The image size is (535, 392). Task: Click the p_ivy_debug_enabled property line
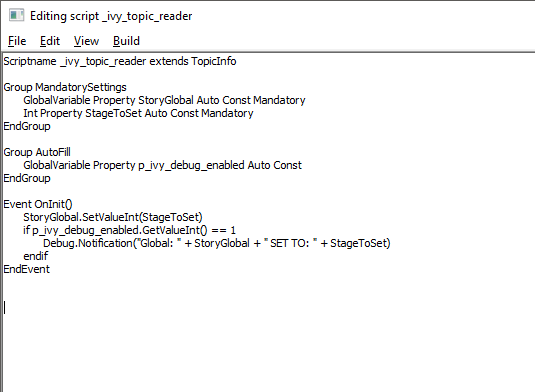coord(162,165)
